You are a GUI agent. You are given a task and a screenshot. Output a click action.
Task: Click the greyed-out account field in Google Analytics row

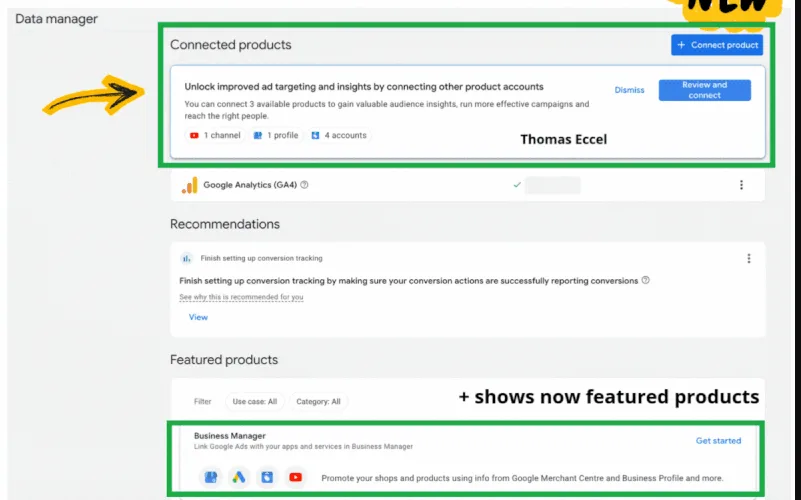click(553, 185)
